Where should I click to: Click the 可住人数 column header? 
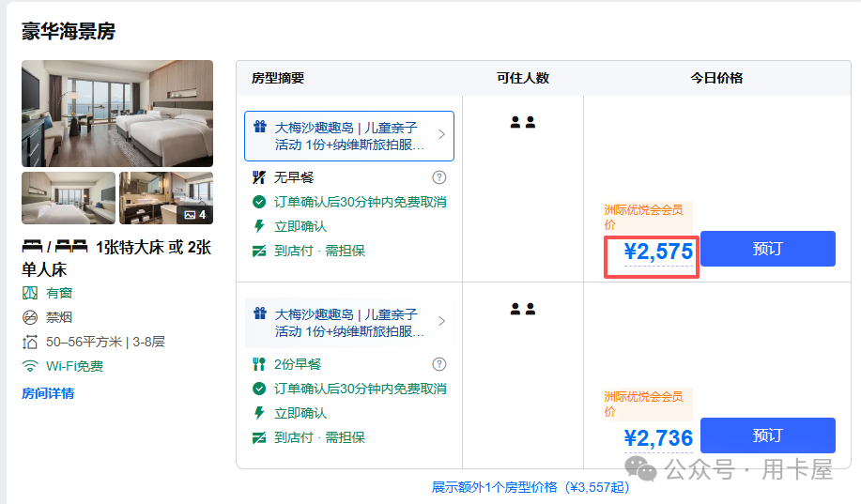[523, 78]
